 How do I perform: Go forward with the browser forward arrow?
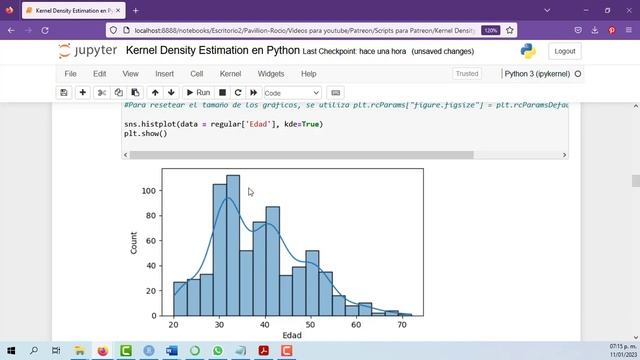[x=28, y=30]
